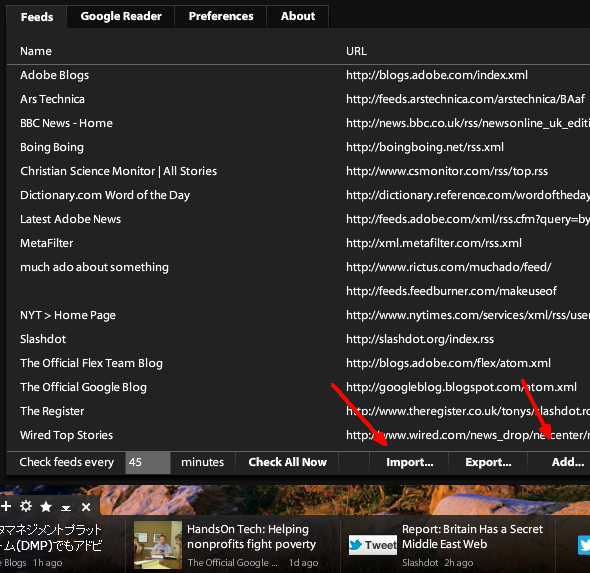
Task: Select the Feeds tab
Action: pyautogui.click(x=37, y=17)
